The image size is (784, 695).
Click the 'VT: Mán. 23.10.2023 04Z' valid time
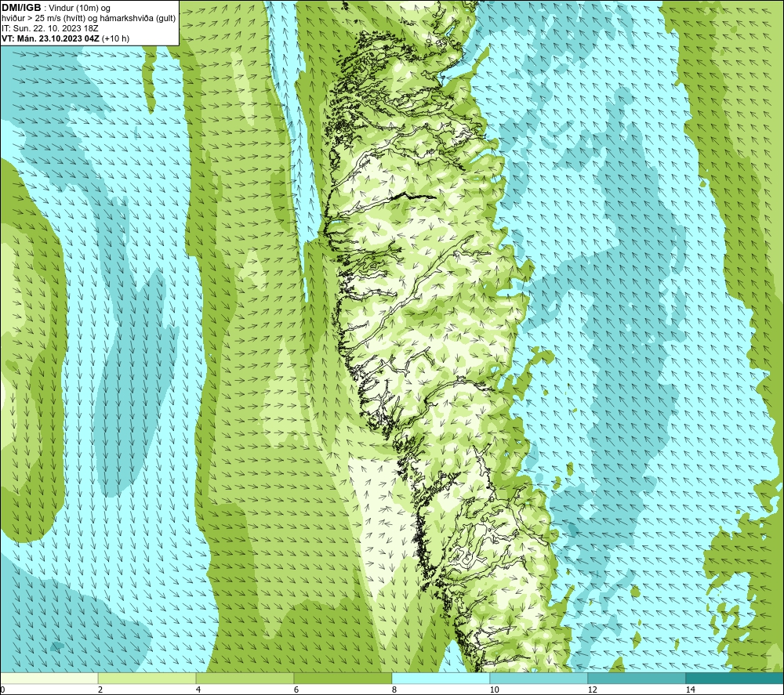pyautogui.click(x=50, y=38)
